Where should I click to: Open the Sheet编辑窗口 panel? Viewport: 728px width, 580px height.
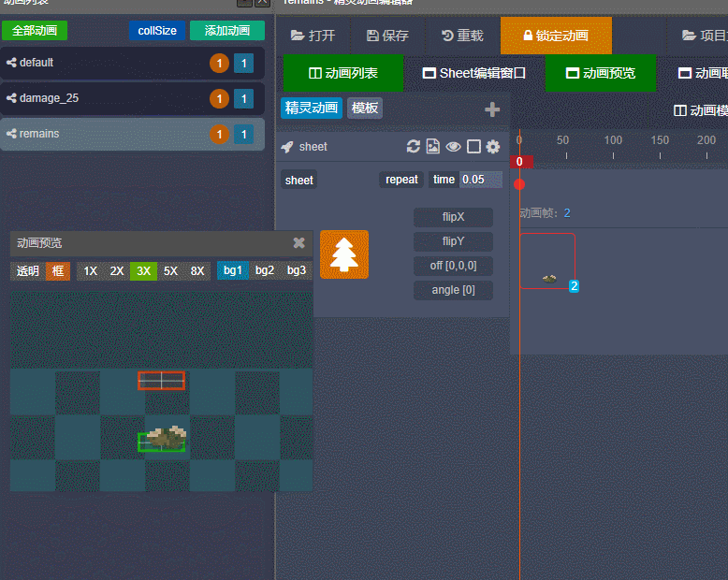474,73
